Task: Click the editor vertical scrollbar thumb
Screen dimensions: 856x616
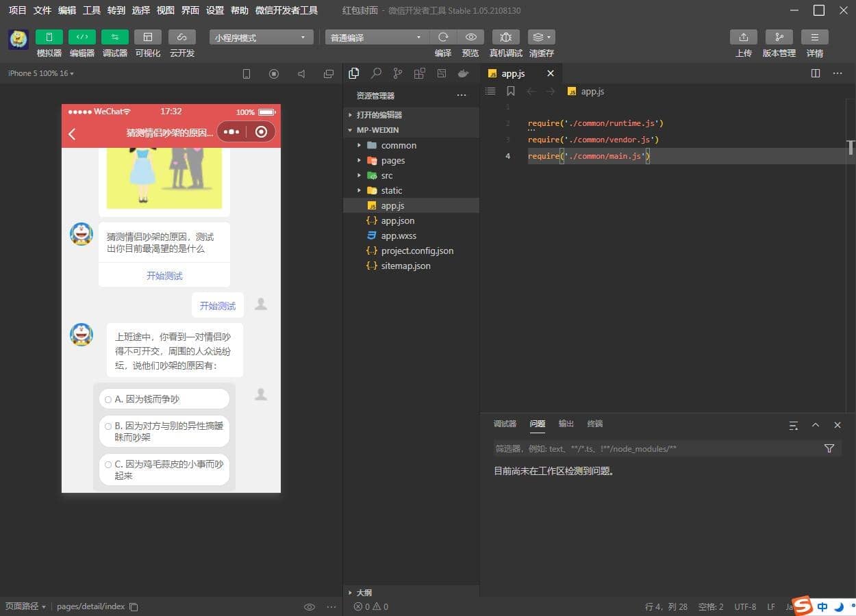Action: [851, 147]
